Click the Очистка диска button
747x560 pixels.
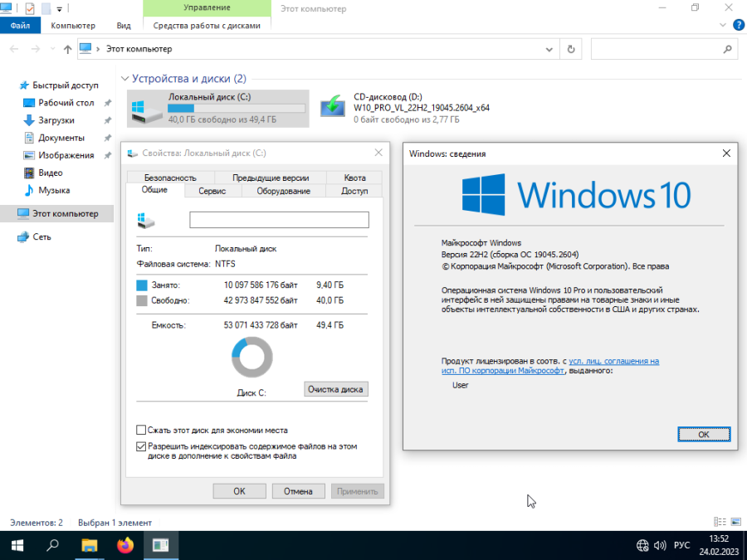click(x=336, y=389)
